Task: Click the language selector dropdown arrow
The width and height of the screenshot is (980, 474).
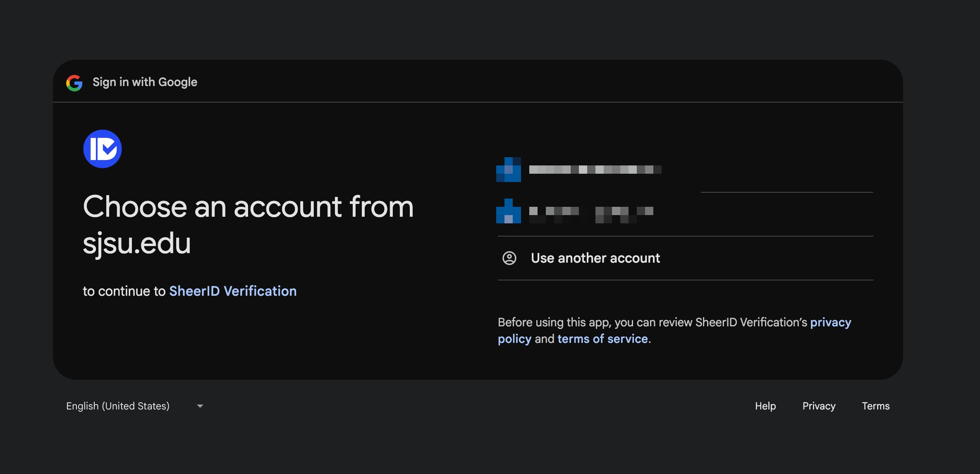Action: pyautogui.click(x=200, y=406)
